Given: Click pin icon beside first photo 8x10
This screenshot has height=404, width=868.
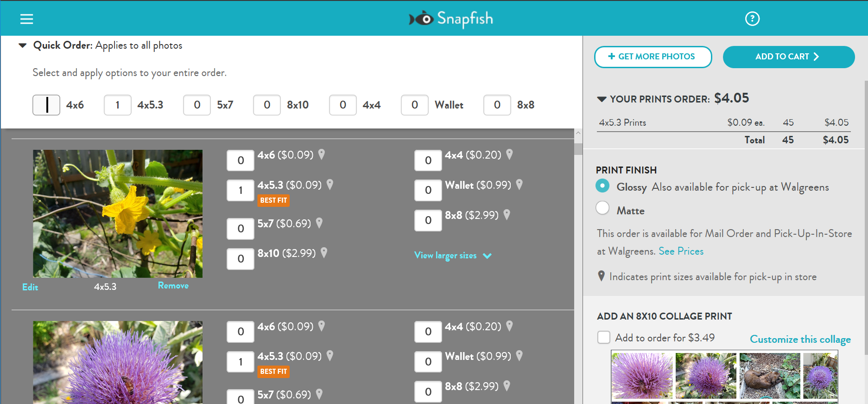Looking at the screenshot, I should tap(324, 253).
